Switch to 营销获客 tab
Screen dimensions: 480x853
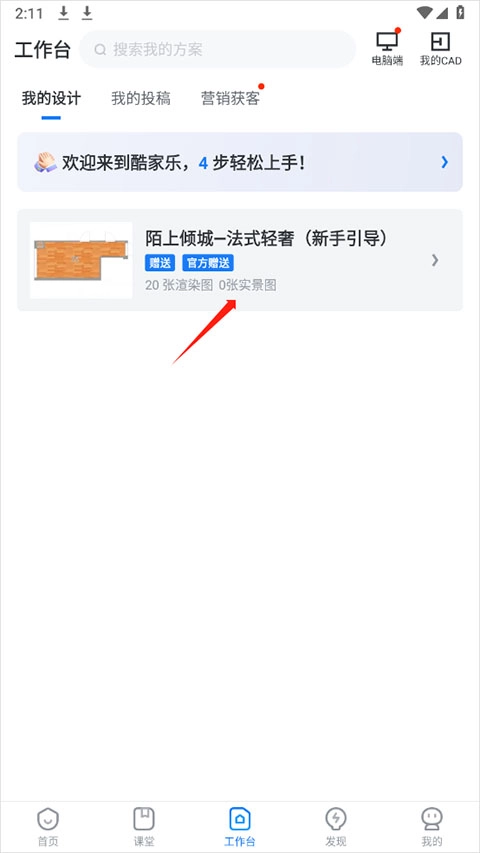point(230,98)
